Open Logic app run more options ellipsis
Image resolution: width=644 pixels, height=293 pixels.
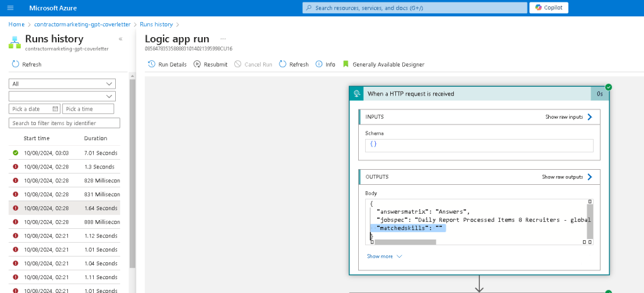223,39
